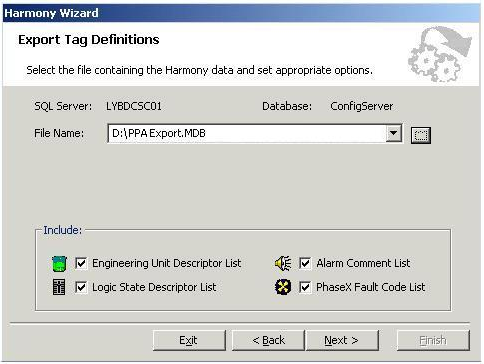The width and height of the screenshot is (484, 364).
Task: Click the Harmony Wizard title bar
Action: pos(241,13)
